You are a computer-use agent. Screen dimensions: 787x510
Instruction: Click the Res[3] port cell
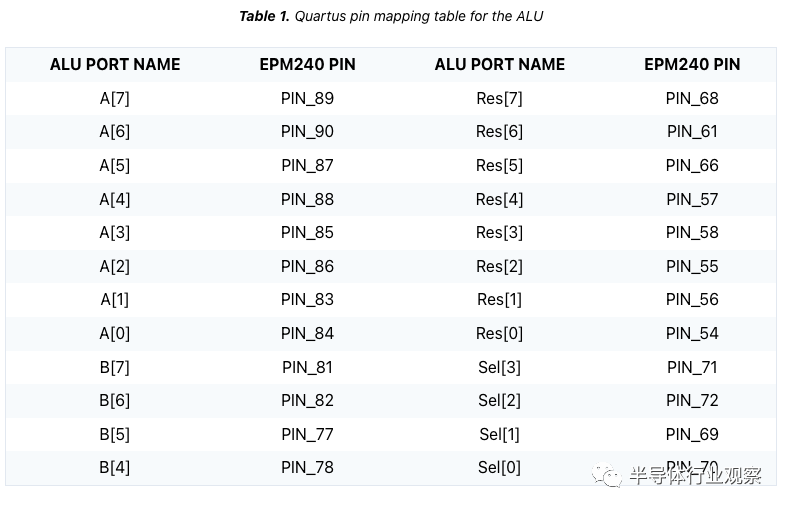499,232
